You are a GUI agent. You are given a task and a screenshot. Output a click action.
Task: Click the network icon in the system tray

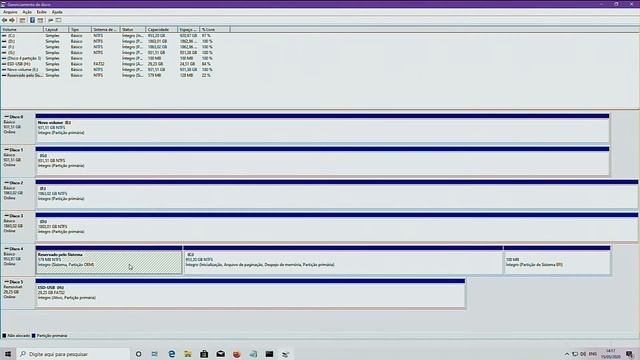pos(575,354)
